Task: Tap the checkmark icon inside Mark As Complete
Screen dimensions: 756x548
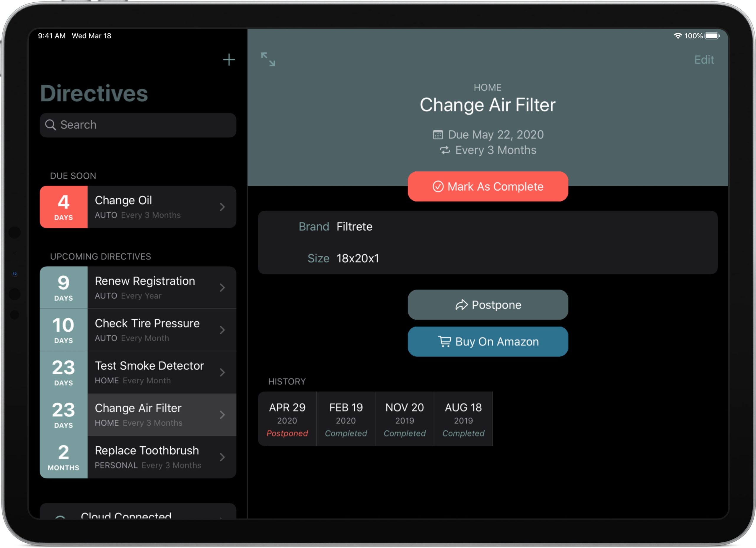Action: [x=438, y=187]
